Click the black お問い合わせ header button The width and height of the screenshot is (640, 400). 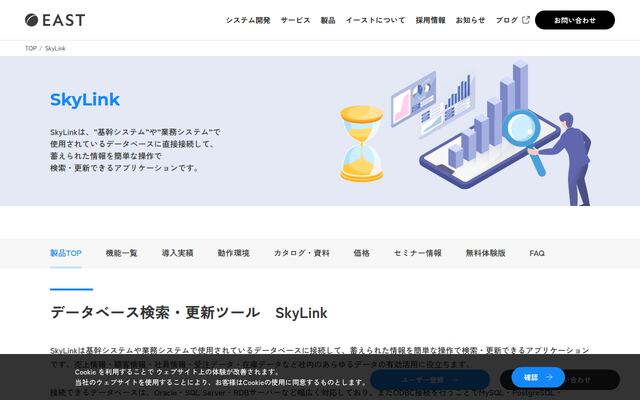(x=575, y=20)
